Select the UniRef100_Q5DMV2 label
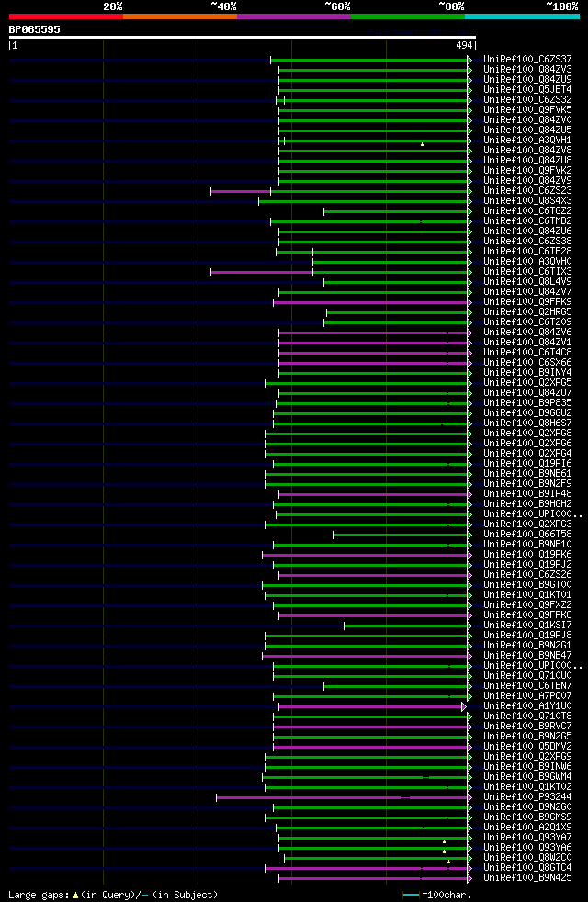 [x=527, y=747]
